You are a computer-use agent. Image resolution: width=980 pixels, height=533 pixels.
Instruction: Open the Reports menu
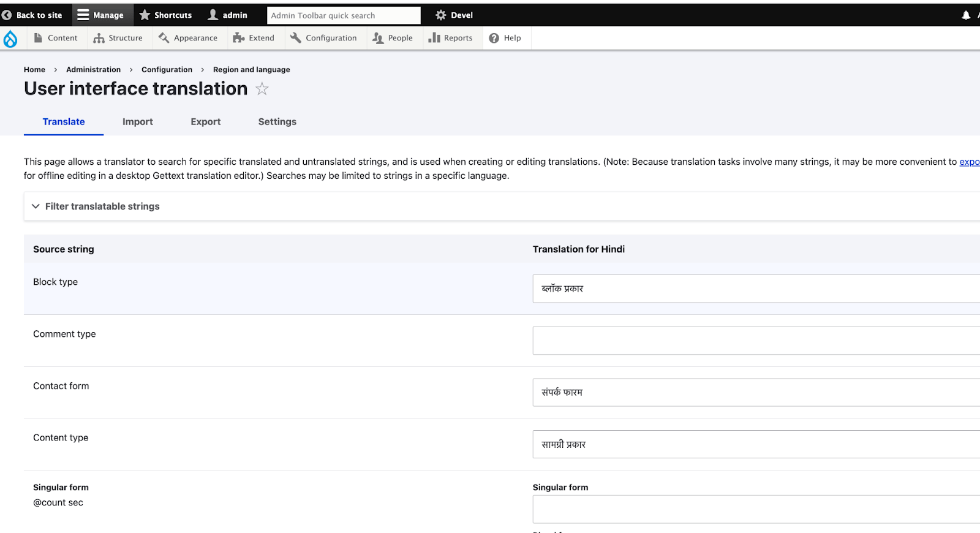point(450,38)
